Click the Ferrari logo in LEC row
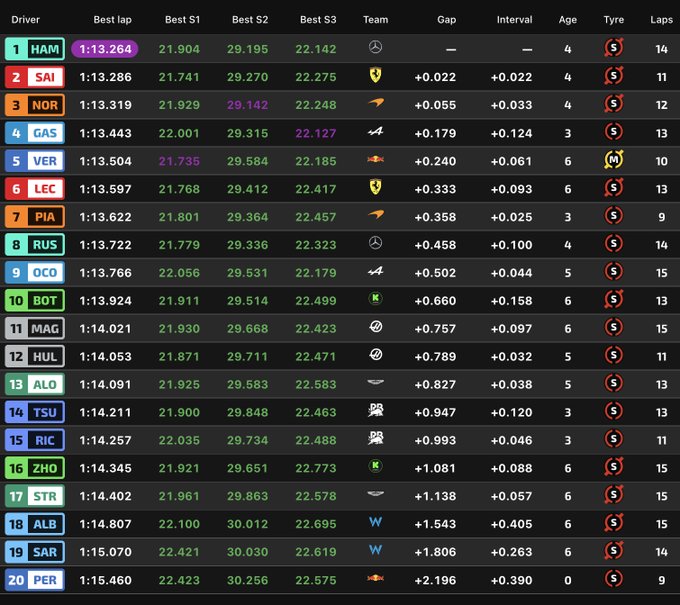The image size is (680, 605). [376, 187]
